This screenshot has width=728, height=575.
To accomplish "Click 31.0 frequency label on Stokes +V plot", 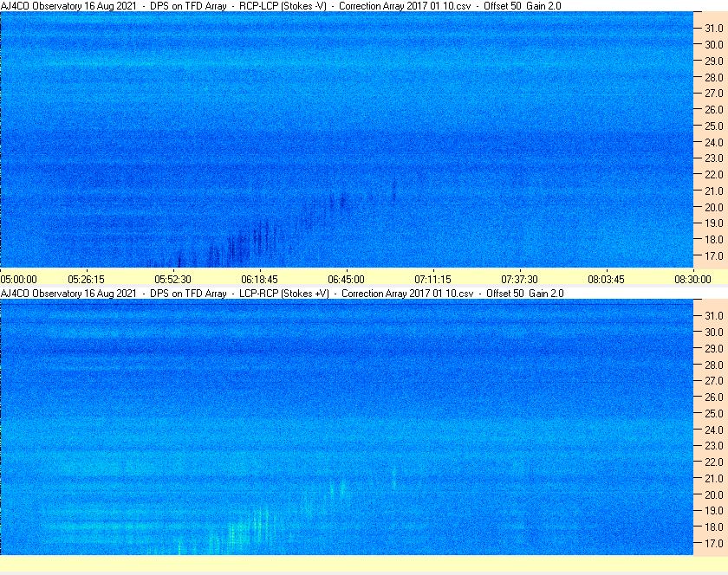I will 714,315.
